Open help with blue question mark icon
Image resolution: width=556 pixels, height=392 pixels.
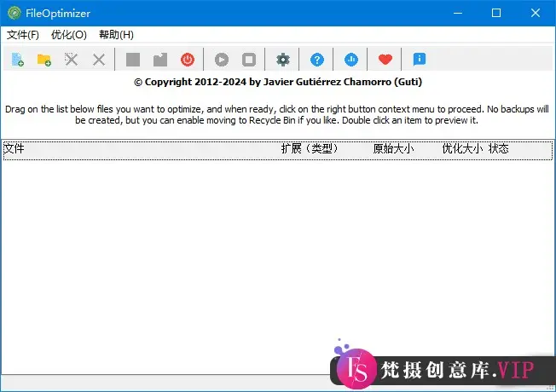tap(317, 60)
